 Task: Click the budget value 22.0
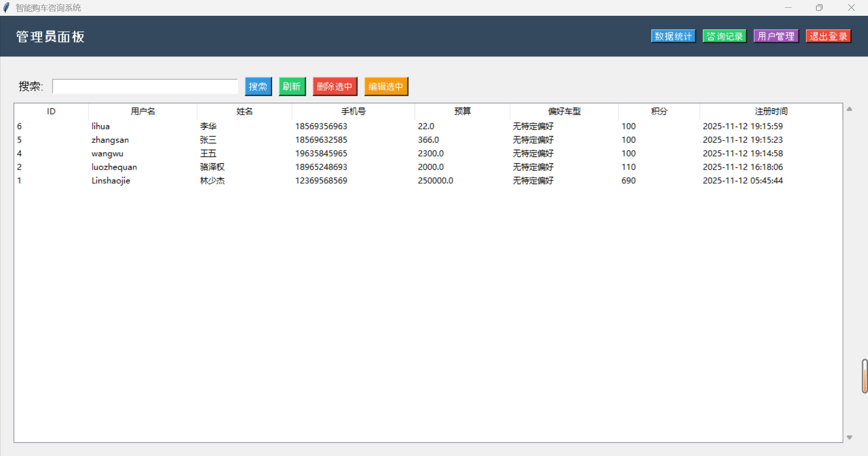426,126
